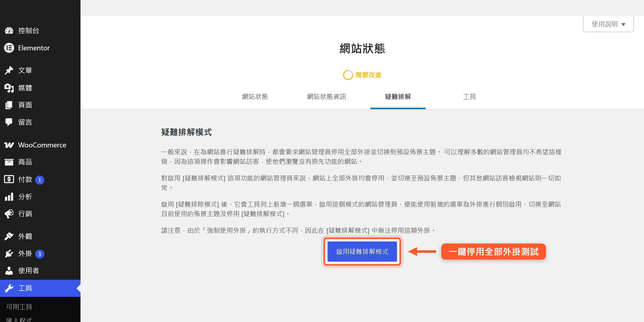This screenshot has width=644, height=322.
Task: Click the 控制台 dashboard icon
Action: [9, 31]
